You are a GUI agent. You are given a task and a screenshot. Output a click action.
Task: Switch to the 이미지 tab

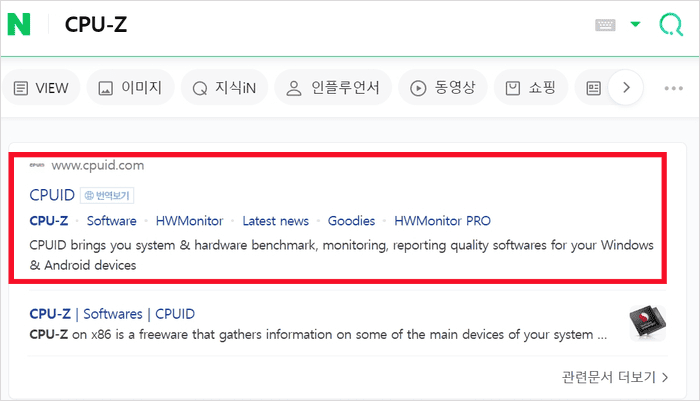coord(130,88)
